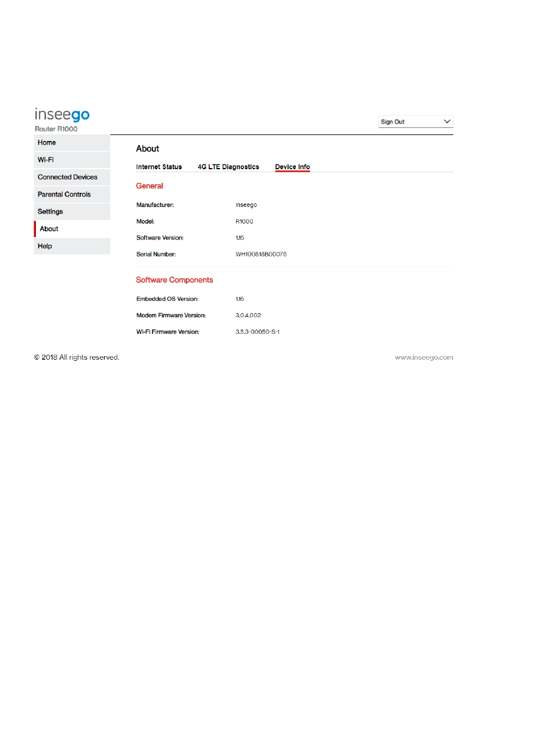Click the Inseego logo

62,114
